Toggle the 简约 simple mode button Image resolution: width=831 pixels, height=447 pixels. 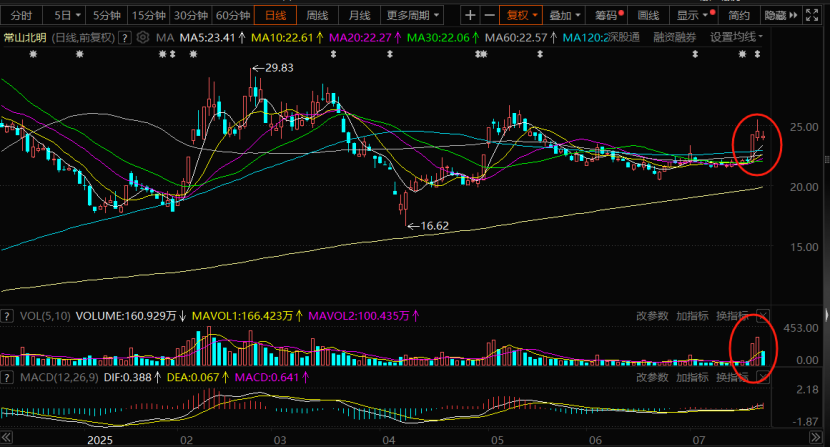coord(739,15)
